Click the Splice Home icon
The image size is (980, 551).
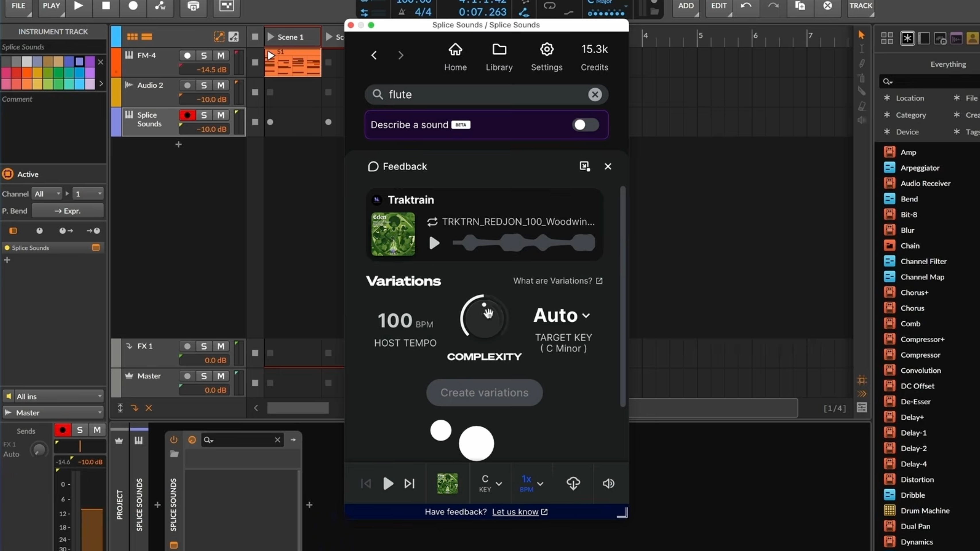[x=455, y=50]
